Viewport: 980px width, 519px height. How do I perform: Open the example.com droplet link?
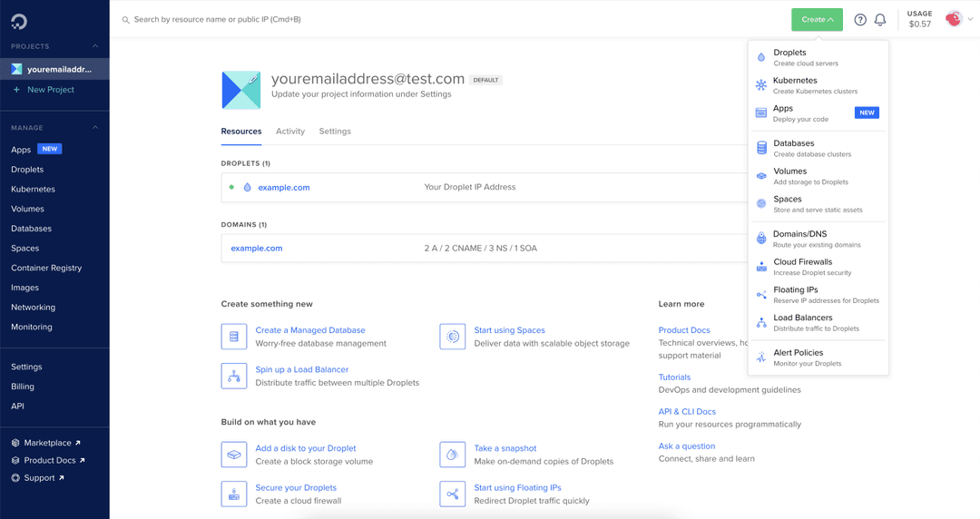284,188
